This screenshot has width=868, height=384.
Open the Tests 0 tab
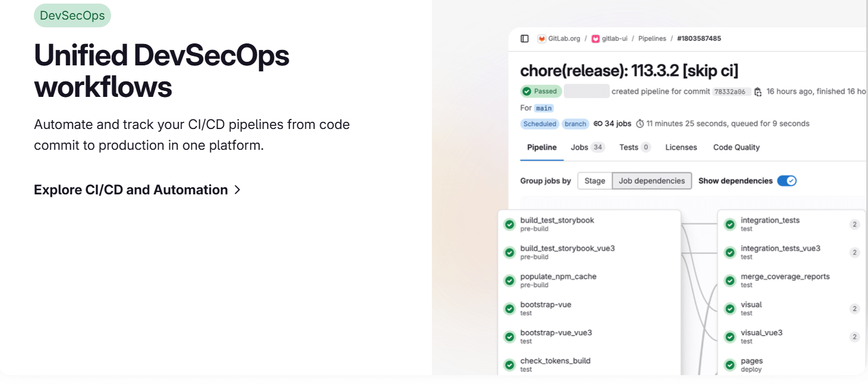point(635,147)
